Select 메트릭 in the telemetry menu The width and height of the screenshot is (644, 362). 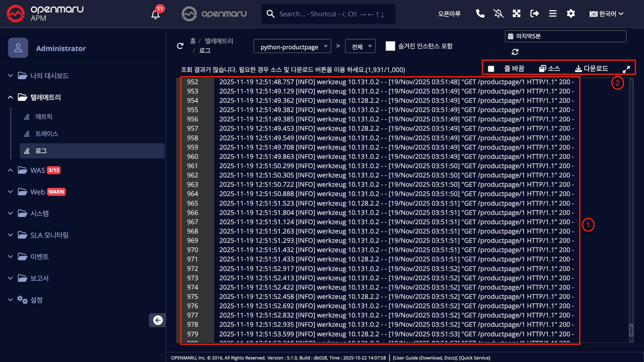pyautogui.click(x=44, y=117)
